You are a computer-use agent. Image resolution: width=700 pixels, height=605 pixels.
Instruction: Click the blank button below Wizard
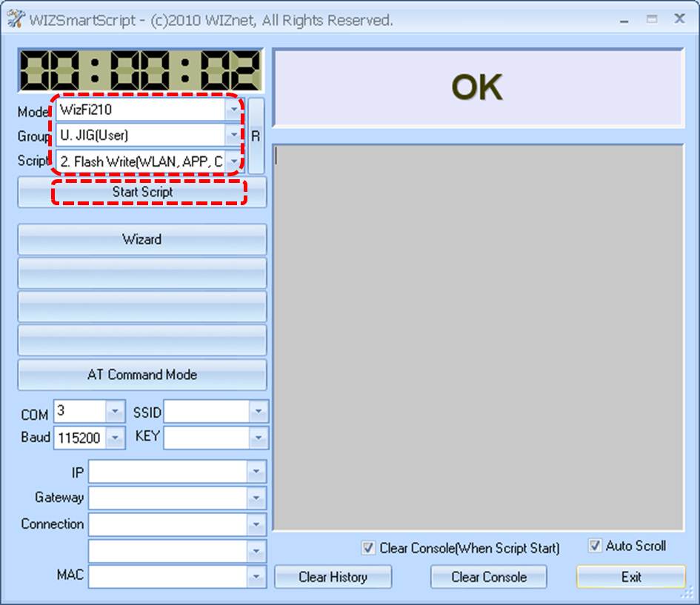142,273
